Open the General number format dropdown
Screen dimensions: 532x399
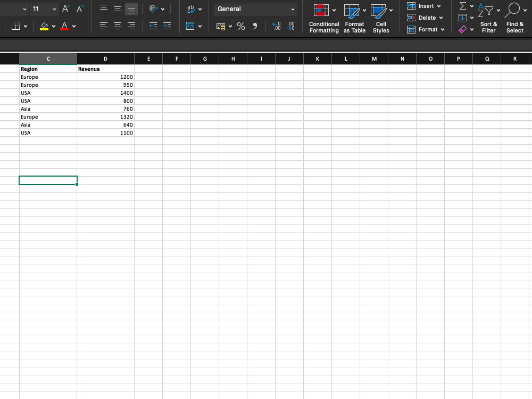(293, 9)
